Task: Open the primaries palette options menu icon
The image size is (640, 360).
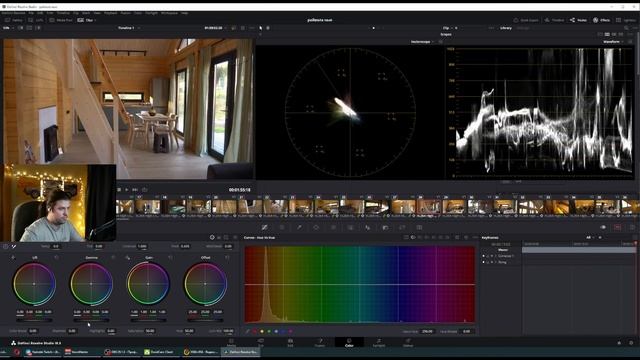Action: pyautogui.click(x=235, y=238)
